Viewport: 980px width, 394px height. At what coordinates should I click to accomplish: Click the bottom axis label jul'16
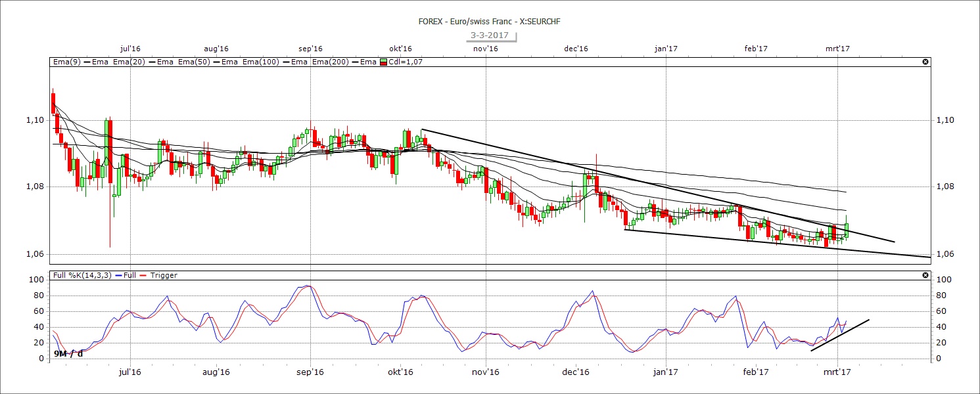[x=130, y=372]
